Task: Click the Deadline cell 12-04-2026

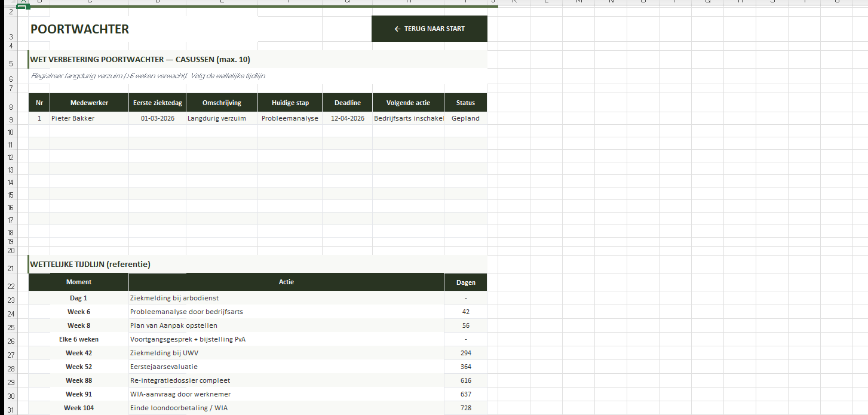Action: pos(347,118)
